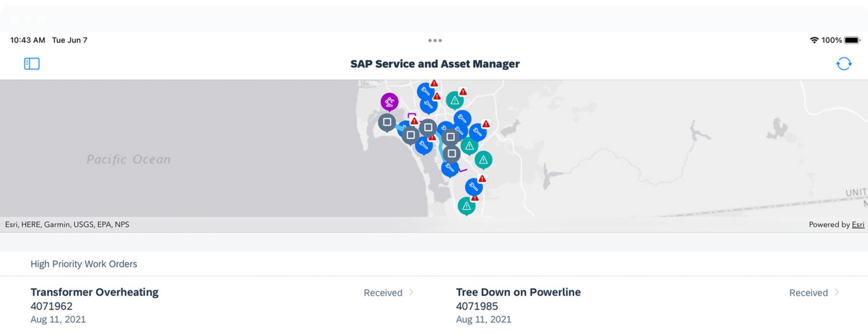Toggle the sidebar panel icon
The image size is (868, 334).
point(31,64)
